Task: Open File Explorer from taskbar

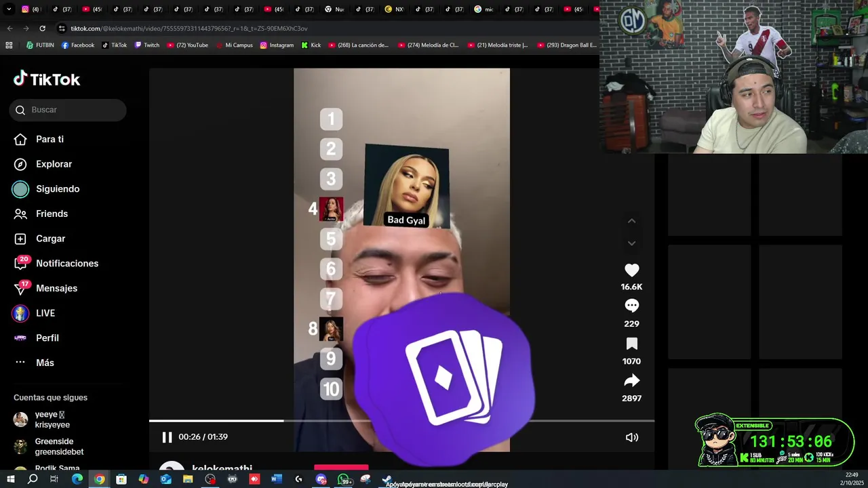Action: (x=188, y=479)
